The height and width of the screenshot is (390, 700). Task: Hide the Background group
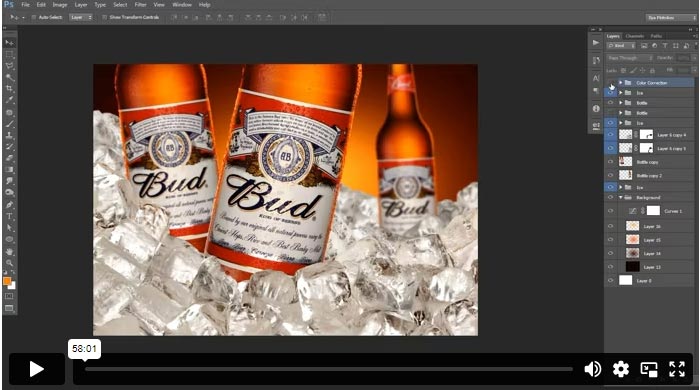tap(610, 197)
